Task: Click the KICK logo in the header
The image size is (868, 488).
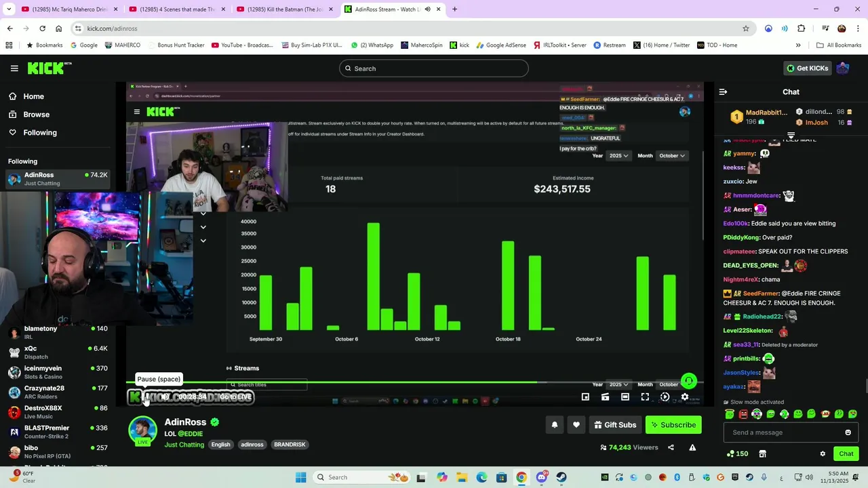Action: click(49, 68)
